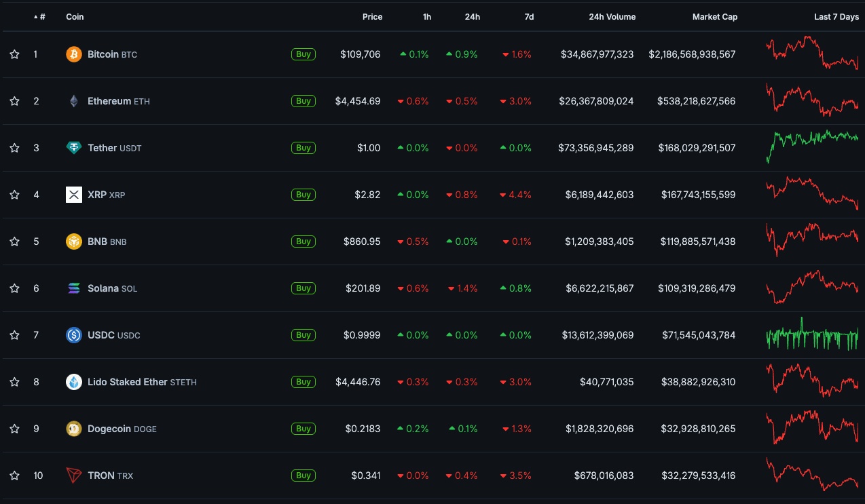Buy Lido Staked Ether via Buy button
Viewport: 865px width, 504px height.
click(x=303, y=382)
